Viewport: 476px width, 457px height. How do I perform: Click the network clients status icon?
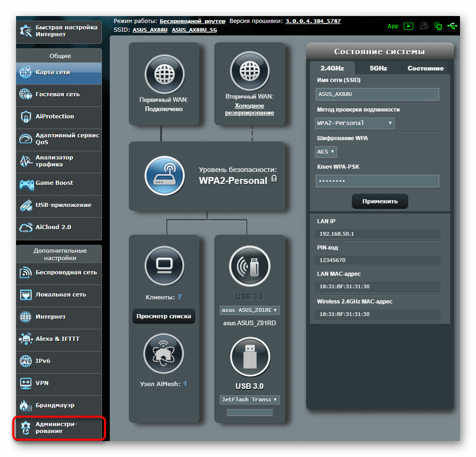coord(438,26)
